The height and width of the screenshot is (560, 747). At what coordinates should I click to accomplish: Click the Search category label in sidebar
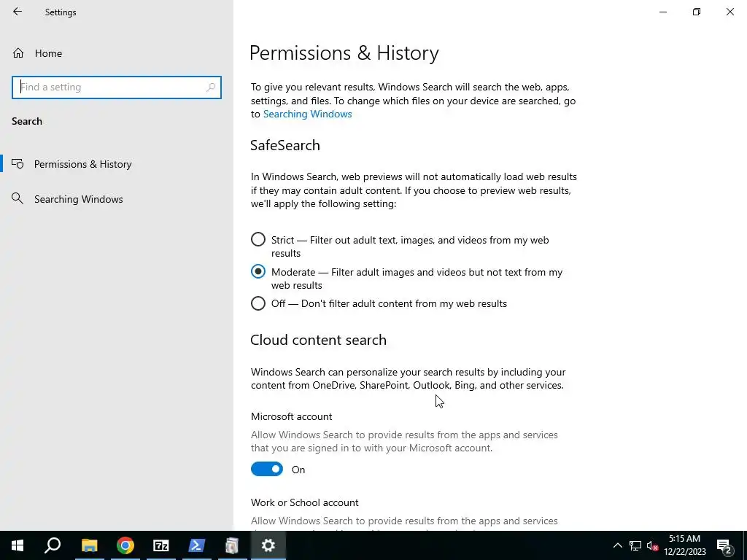(27, 122)
